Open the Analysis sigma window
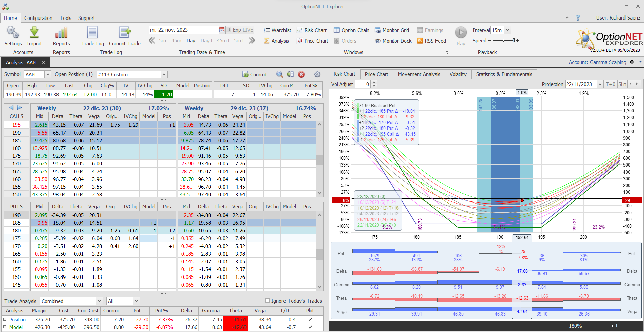Viewport: 644px width, 332px height. pos(276,41)
